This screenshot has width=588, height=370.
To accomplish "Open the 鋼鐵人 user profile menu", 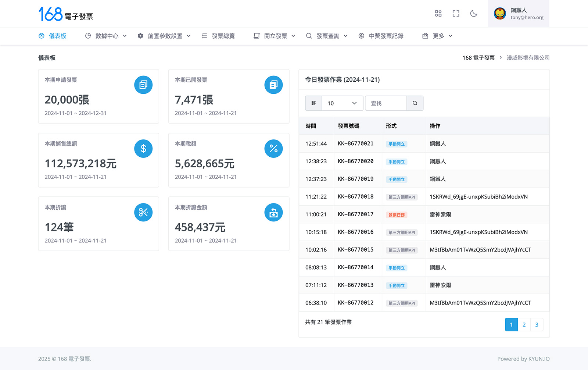I will click(x=519, y=14).
